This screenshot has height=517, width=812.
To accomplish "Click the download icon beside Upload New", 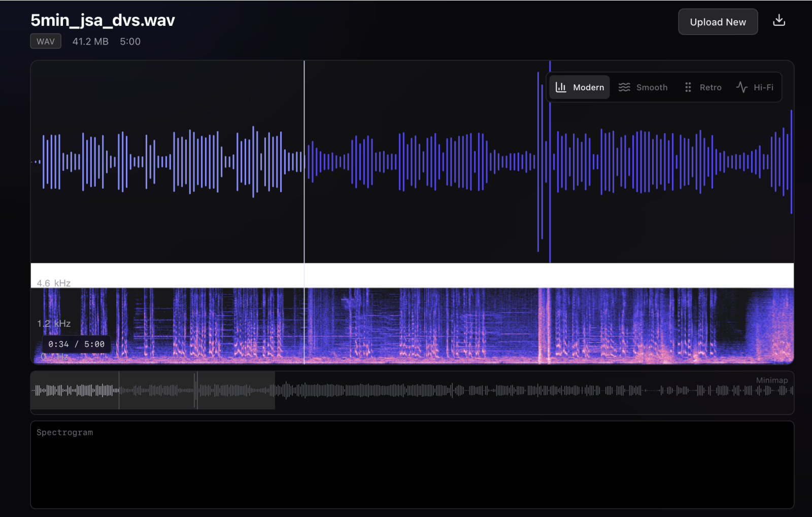I will click(779, 21).
